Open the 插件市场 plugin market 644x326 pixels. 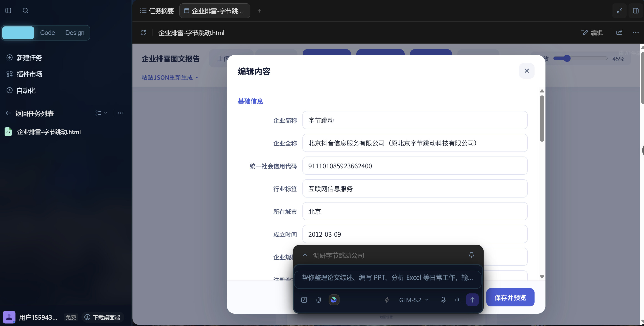point(24,74)
